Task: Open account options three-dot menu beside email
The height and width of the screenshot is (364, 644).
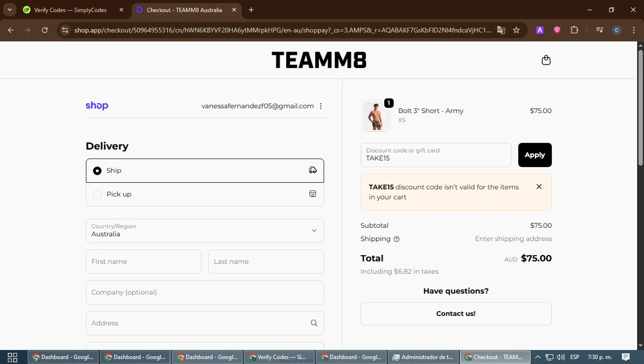Action: click(x=321, y=106)
